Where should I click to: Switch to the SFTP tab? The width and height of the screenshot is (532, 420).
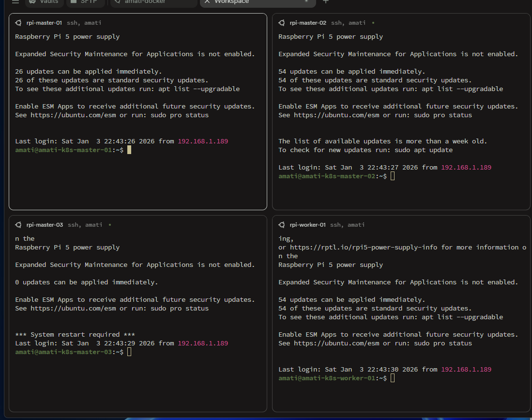coord(86,2)
